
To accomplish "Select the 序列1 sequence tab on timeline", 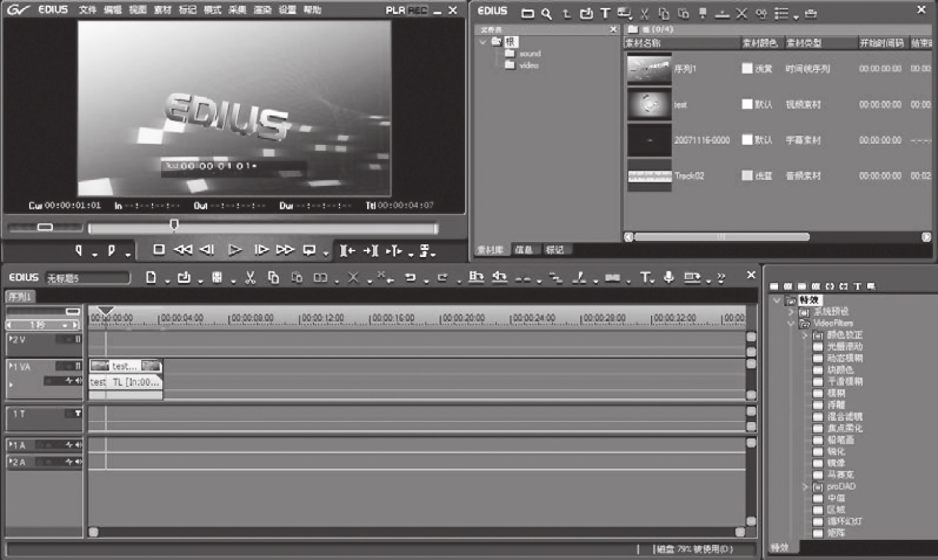I will pyautogui.click(x=20, y=297).
